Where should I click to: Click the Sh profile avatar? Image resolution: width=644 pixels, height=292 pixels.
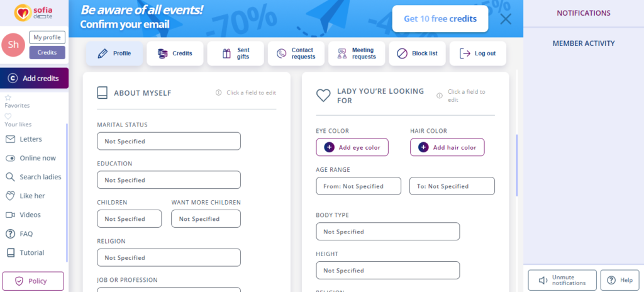pyautogui.click(x=14, y=44)
